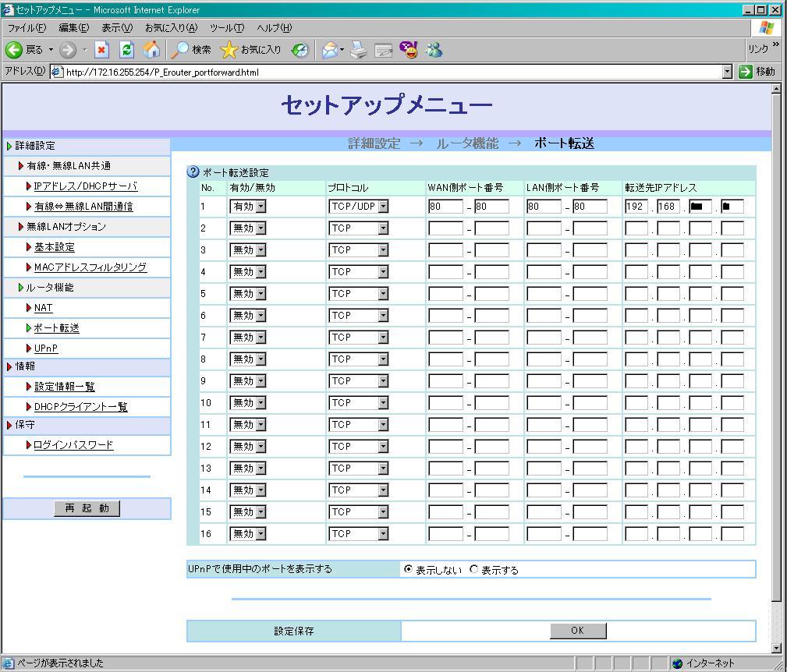Open the お気に入り(A) menu
This screenshot has width=787, height=672.
pyautogui.click(x=171, y=28)
